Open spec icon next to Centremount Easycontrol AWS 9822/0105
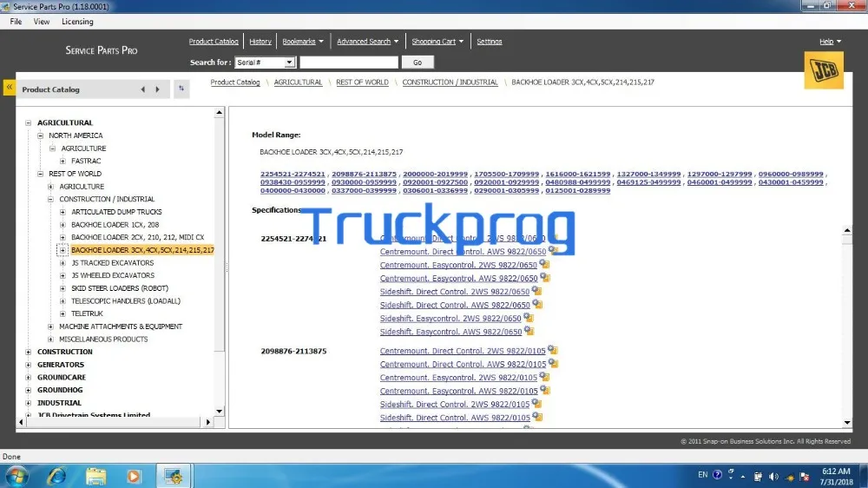The height and width of the screenshot is (488, 868). [x=545, y=390]
